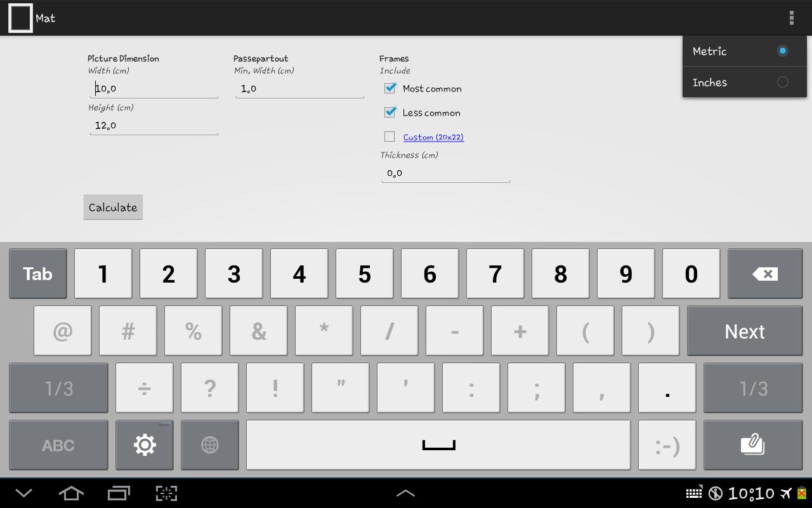Open the Custom (20x22) link
The image size is (812, 508).
(433, 137)
